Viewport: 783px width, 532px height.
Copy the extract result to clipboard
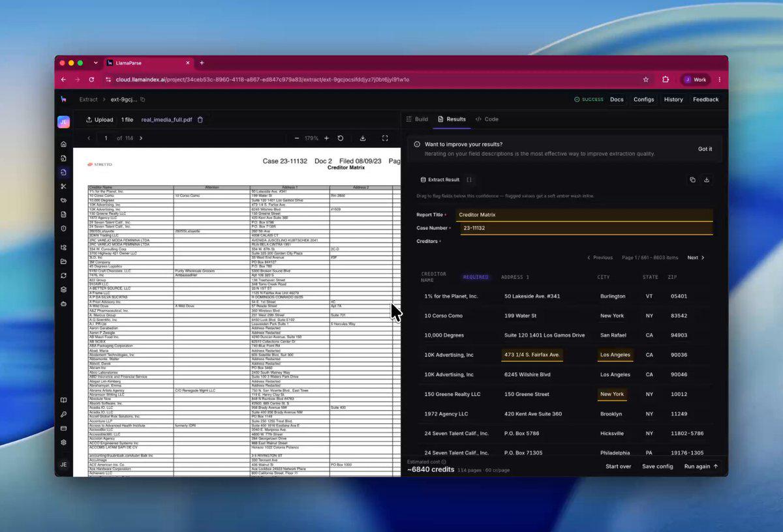click(693, 180)
